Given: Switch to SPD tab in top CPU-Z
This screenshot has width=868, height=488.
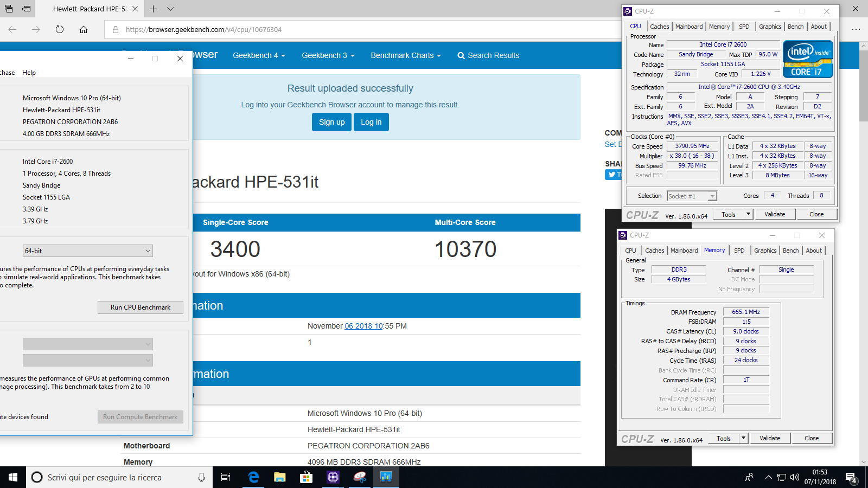Looking at the screenshot, I should [744, 27].
